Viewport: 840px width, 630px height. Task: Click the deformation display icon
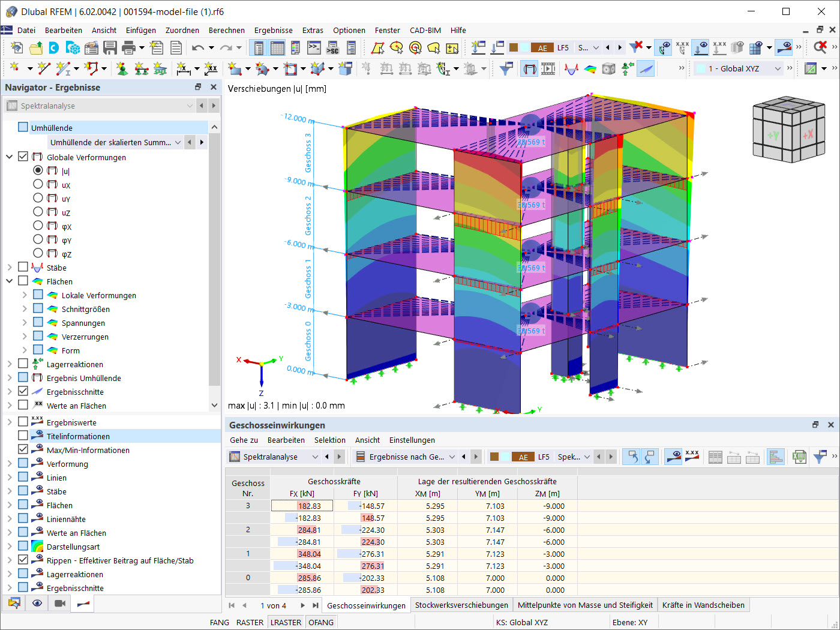pyautogui.click(x=529, y=69)
